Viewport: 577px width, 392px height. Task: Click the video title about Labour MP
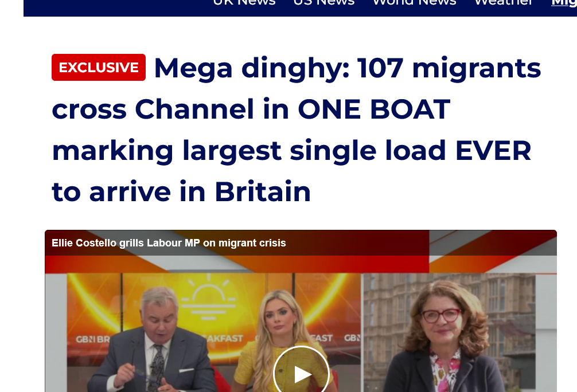[x=169, y=243]
